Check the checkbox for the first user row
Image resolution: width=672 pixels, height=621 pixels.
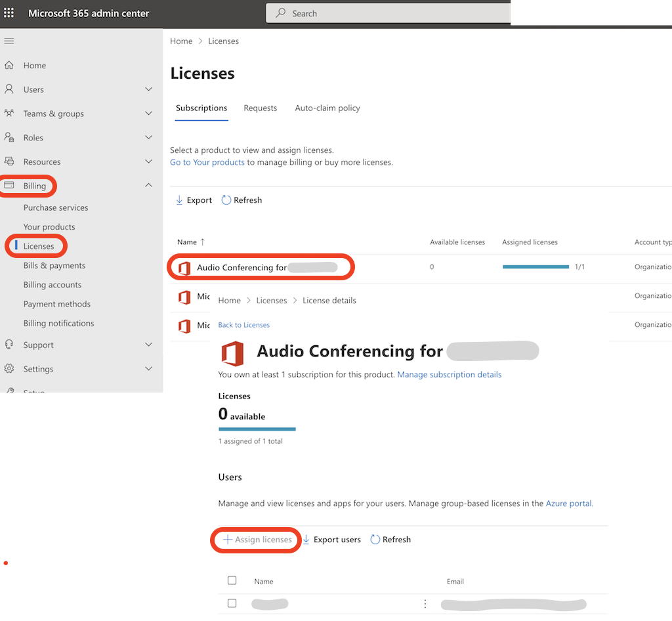click(232, 603)
